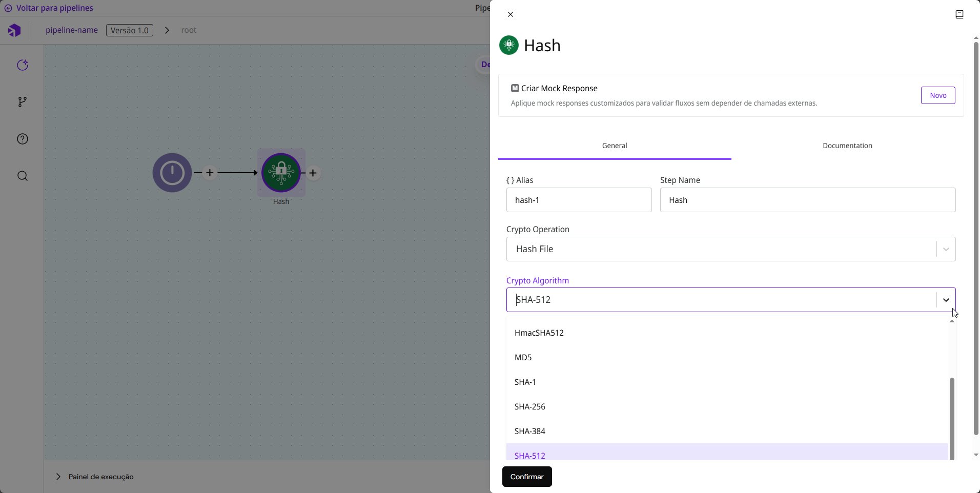Screen dimensions: 980x493
Task: Click Novo to create a mock response
Action: click(x=937, y=95)
